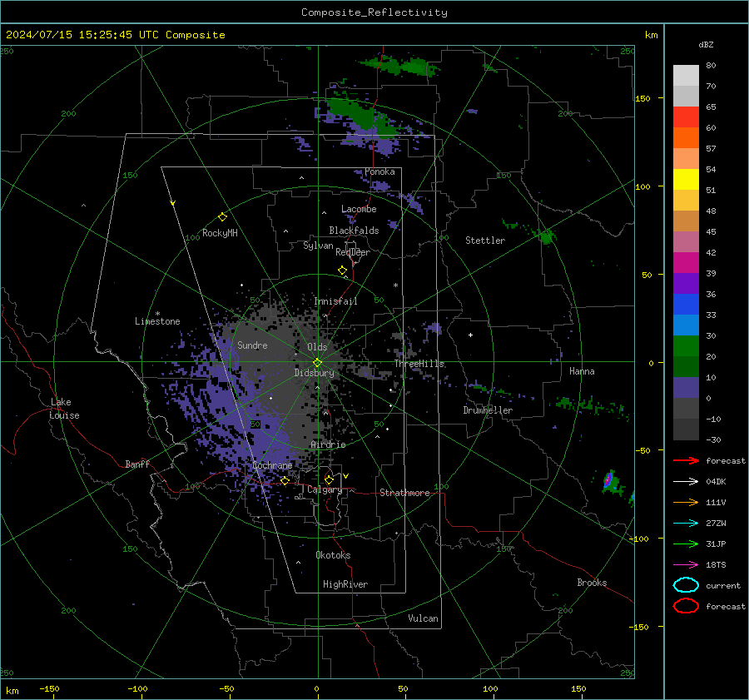Click the dBZ legend heading

[x=706, y=44]
